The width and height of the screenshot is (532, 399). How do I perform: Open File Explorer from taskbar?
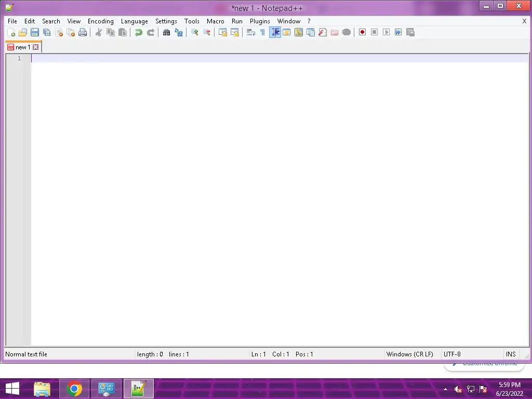[42, 389]
